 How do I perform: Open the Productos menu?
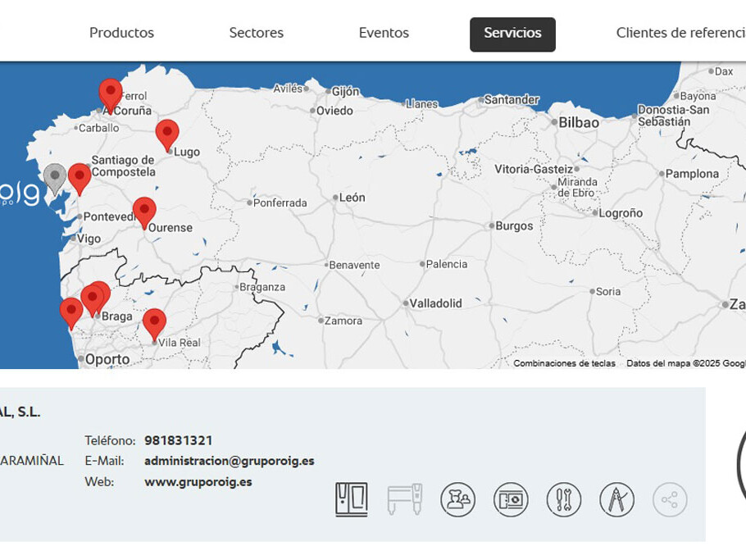click(x=121, y=33)
